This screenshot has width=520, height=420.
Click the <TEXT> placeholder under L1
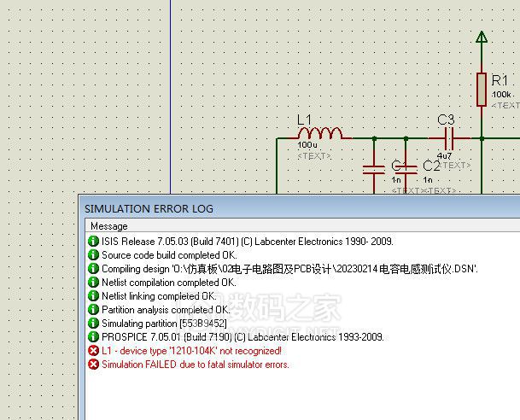(314, 156)
